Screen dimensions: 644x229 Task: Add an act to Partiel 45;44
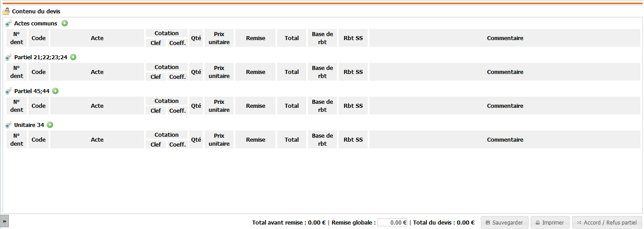coord(55,91)
